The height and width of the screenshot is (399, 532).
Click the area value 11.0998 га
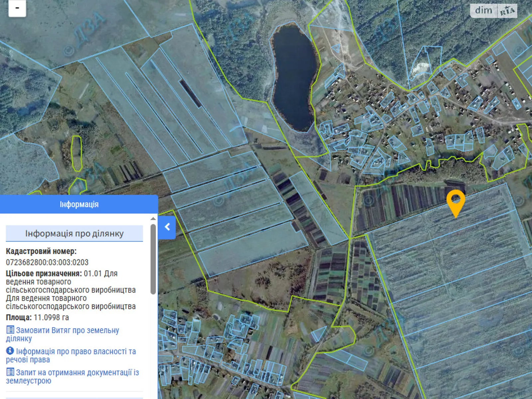tap(51, 318)
